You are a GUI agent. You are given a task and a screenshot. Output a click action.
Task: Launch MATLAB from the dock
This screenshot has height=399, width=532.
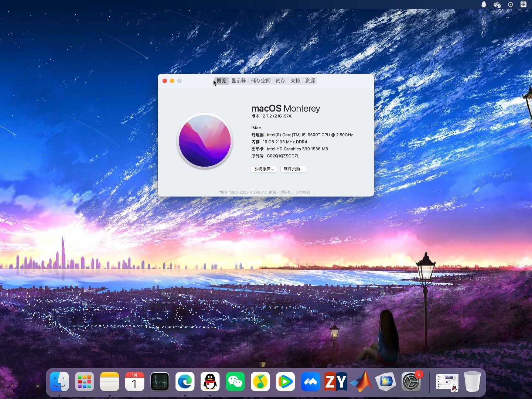(x=361, y=382)
